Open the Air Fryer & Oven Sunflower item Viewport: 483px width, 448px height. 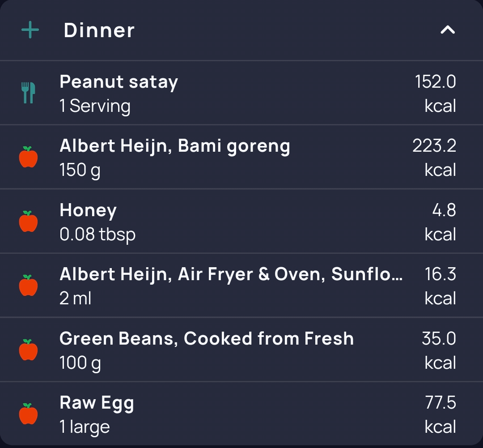241,286
